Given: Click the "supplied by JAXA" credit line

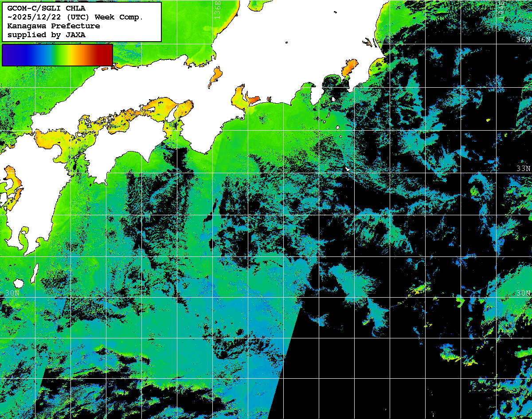Looking at the screenshot, I should click(x=47, y=35).
